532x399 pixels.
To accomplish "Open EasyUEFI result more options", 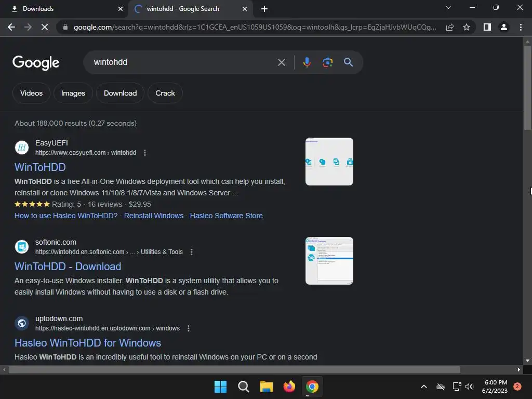I will 145,153.
